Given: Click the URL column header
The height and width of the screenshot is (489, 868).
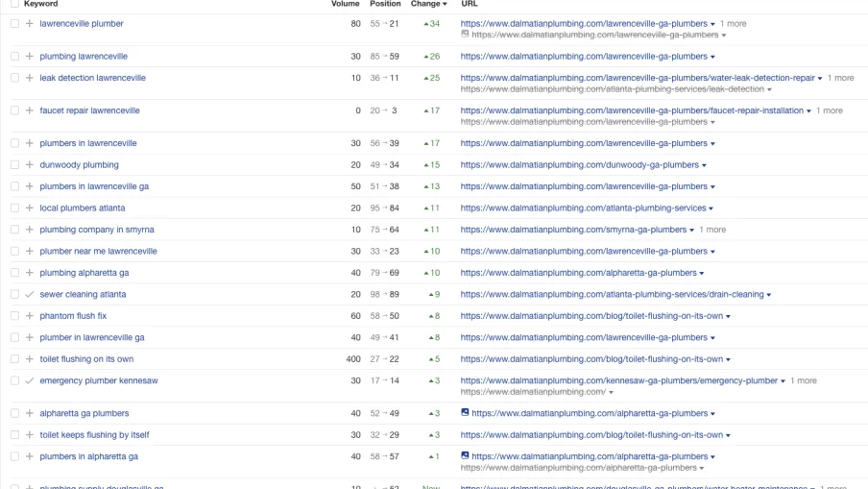Looking at the screenshot, I should pyautogui.click(x=470, y=4).
